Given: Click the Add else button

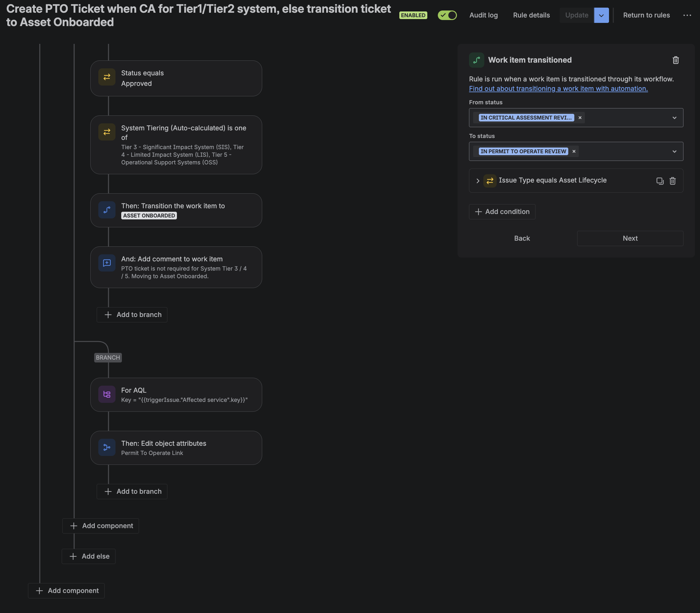Looking at the screenshot, I should pos(88,556).
